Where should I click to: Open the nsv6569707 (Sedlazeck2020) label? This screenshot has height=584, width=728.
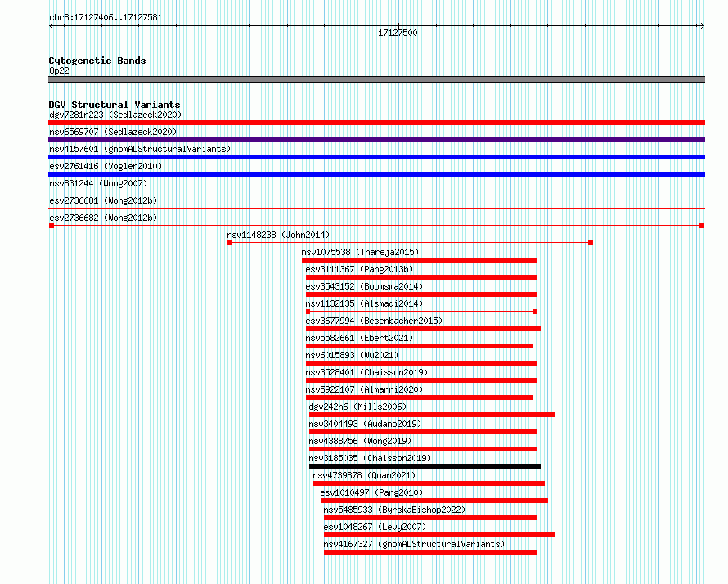[x=113, y=132]
